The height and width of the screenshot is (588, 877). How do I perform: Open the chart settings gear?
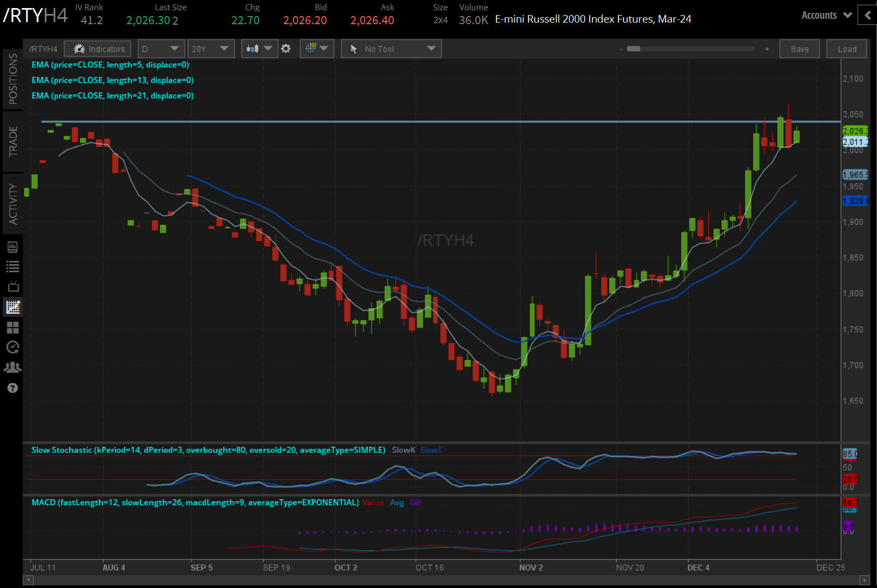tap(286, 48)
